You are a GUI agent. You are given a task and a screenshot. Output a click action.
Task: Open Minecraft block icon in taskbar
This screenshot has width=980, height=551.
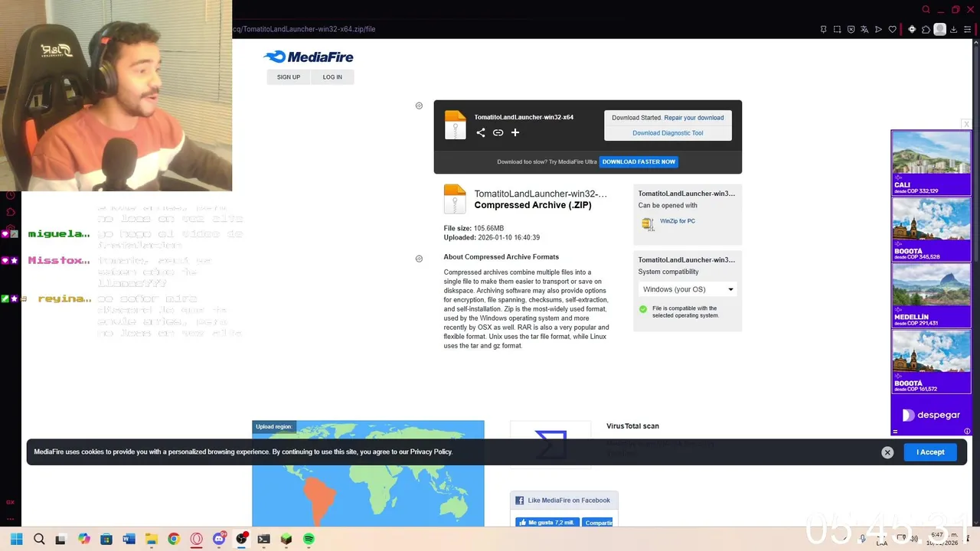click(x=286, y=539)
